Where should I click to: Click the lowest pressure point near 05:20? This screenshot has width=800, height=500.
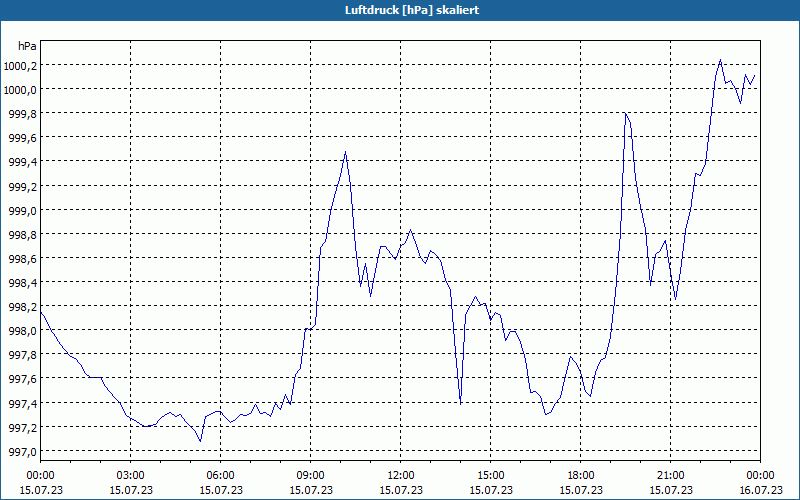pos(200,441)
